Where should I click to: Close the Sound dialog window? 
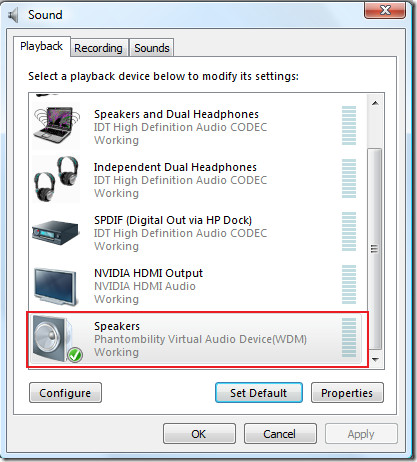(385, 10)
